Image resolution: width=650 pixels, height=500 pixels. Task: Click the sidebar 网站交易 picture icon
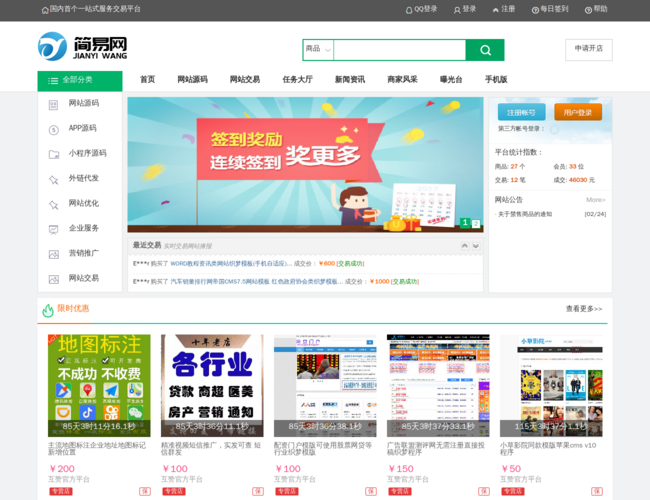[53, 279]
